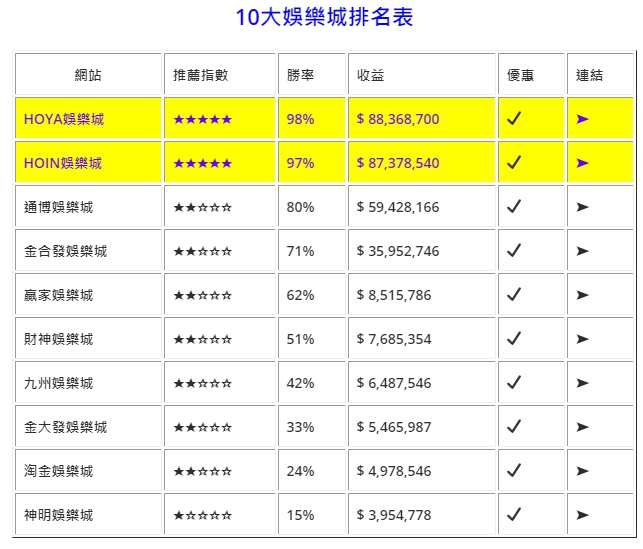Follow the arrow link for 金合發娛樂城
643x549 pixels.
click(583, 251)
